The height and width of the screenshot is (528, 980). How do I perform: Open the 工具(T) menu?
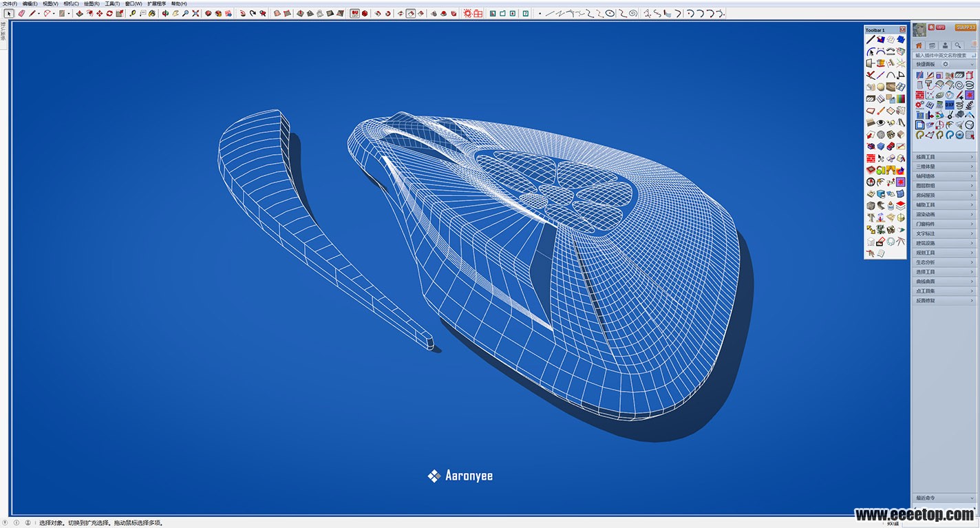point(112,3)
